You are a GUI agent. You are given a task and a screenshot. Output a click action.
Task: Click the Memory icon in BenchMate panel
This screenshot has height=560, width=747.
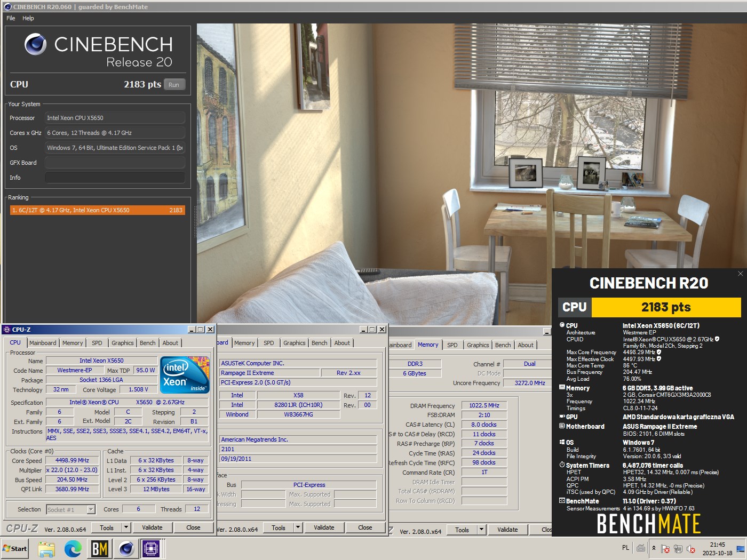562,388
